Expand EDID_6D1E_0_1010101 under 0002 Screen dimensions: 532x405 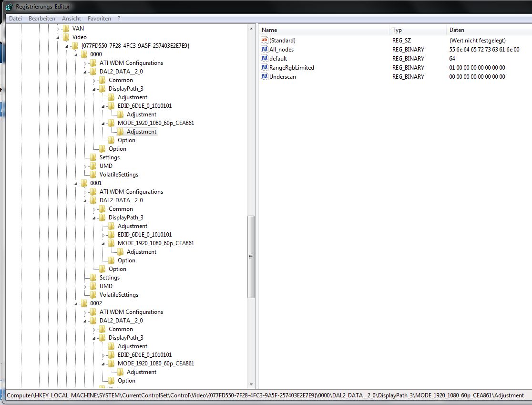click(x=103, y=355)
